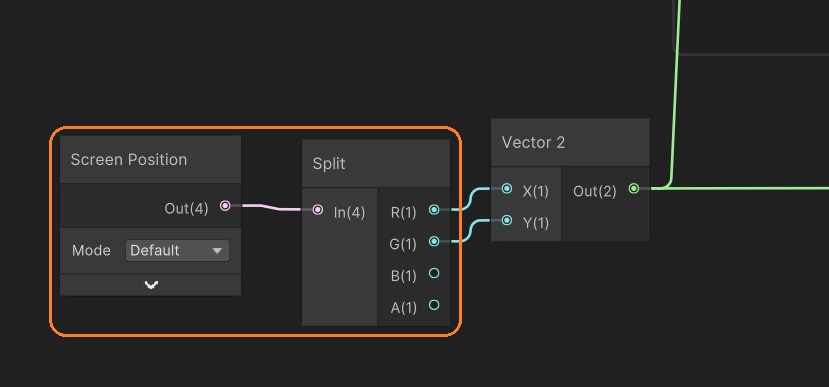829x387 pixels.
Task: Click the pink edge between Out(4) and In(4)
Action: point(272,207)
